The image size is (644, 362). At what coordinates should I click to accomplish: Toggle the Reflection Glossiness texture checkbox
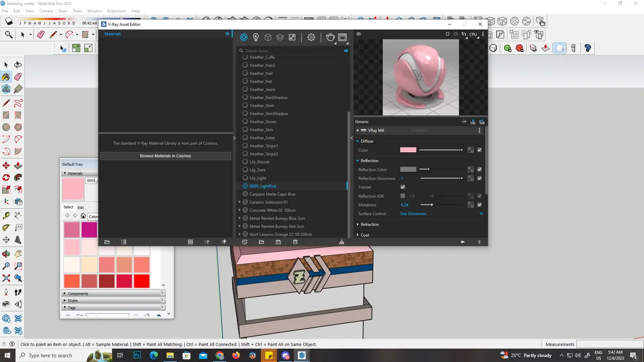point(479,178)
